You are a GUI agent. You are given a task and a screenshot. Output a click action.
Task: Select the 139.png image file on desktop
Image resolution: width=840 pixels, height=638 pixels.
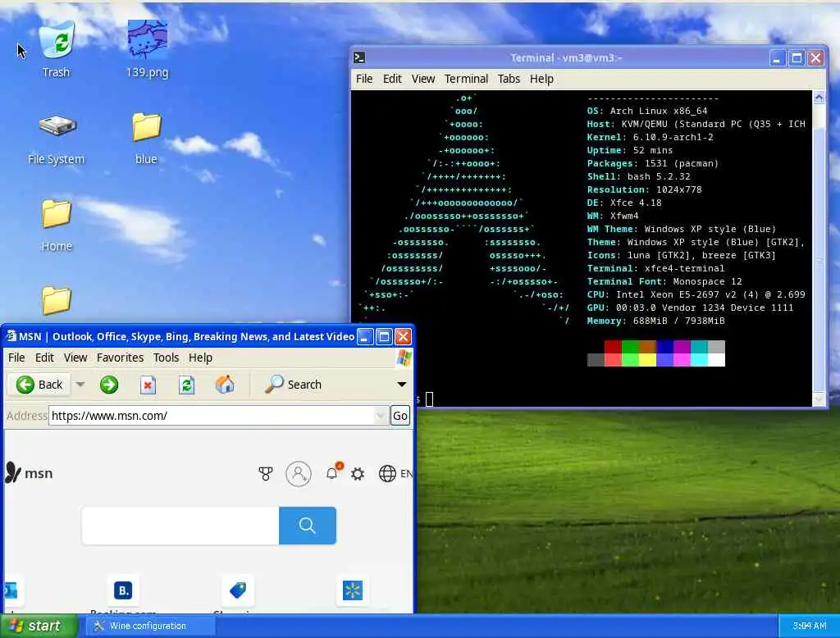[x=148, y=49]
